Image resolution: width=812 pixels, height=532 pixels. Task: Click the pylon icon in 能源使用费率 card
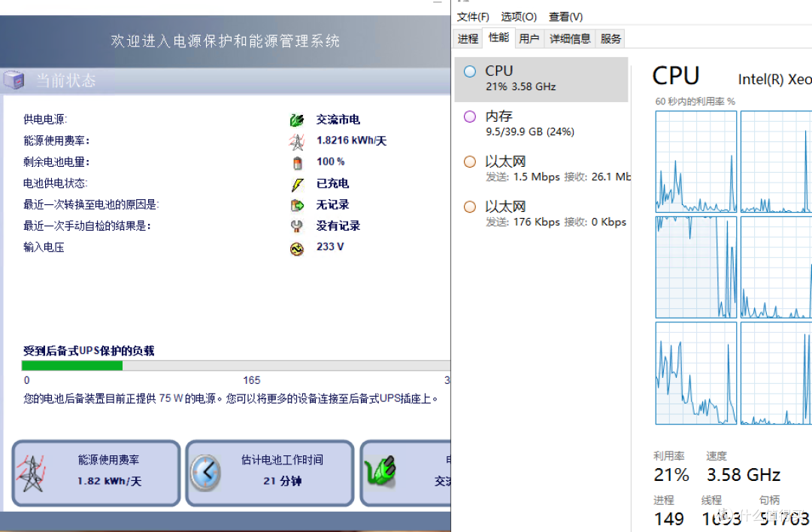point(32,473)
